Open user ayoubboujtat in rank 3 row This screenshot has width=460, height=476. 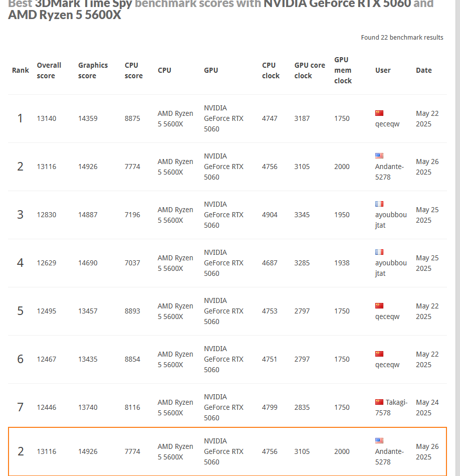click(391, 220)
